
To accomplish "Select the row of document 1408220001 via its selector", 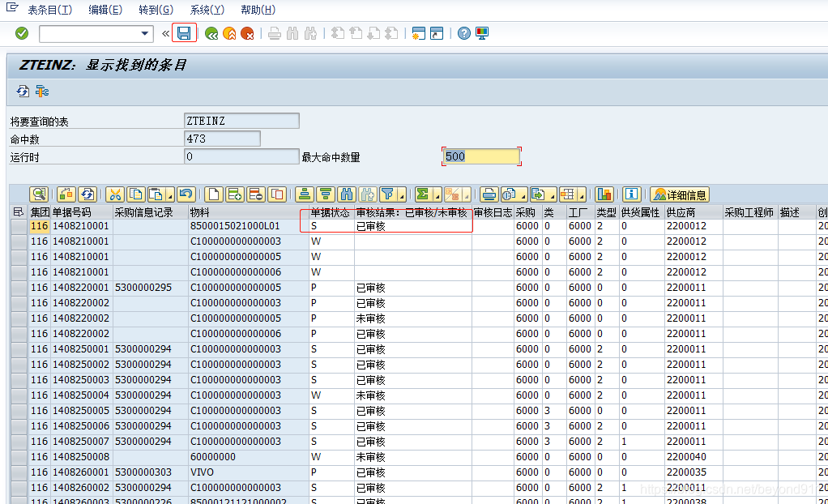I will 19,288.
